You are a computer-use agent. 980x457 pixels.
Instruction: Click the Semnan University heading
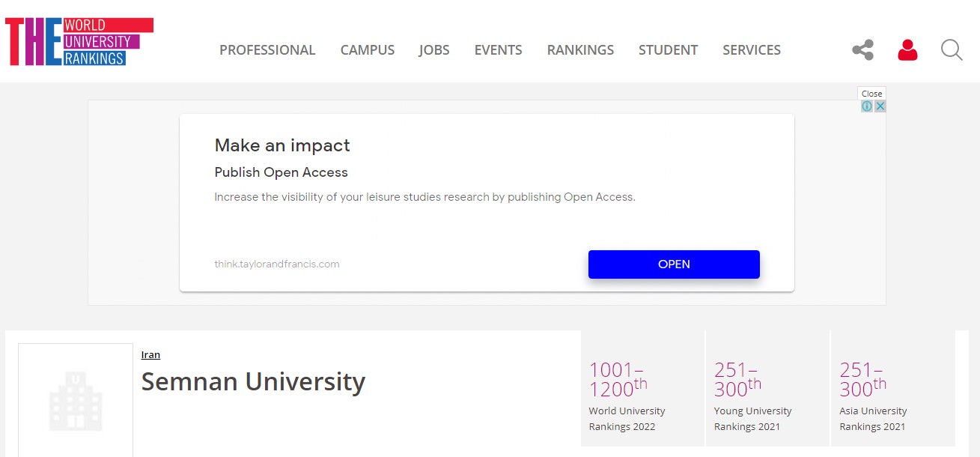tap(253, 381)
